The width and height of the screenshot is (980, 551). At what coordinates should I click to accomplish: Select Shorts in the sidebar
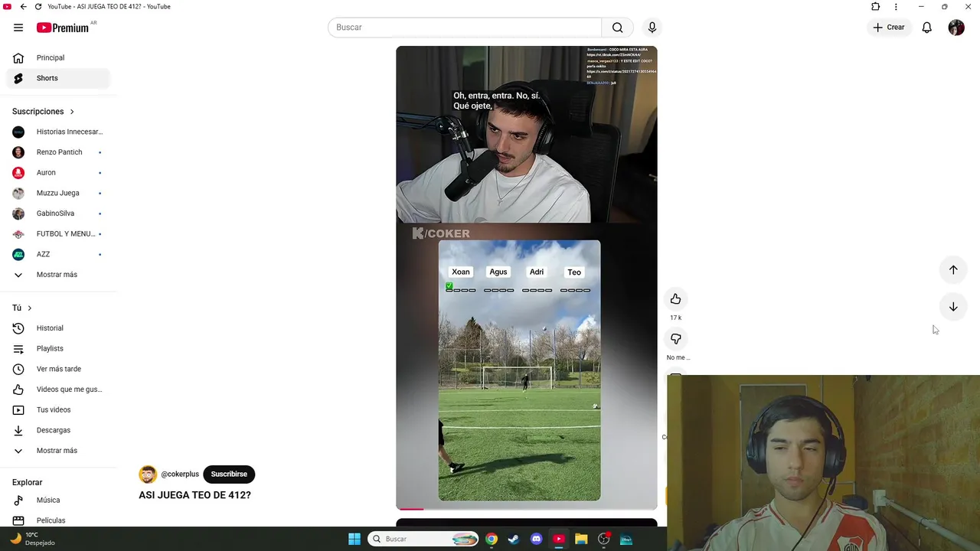click(58, 78)
